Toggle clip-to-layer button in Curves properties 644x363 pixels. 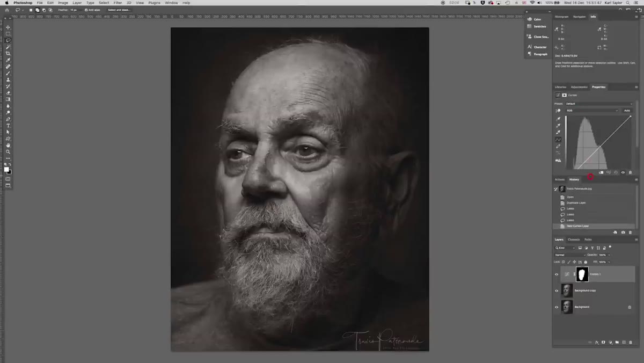602,172
